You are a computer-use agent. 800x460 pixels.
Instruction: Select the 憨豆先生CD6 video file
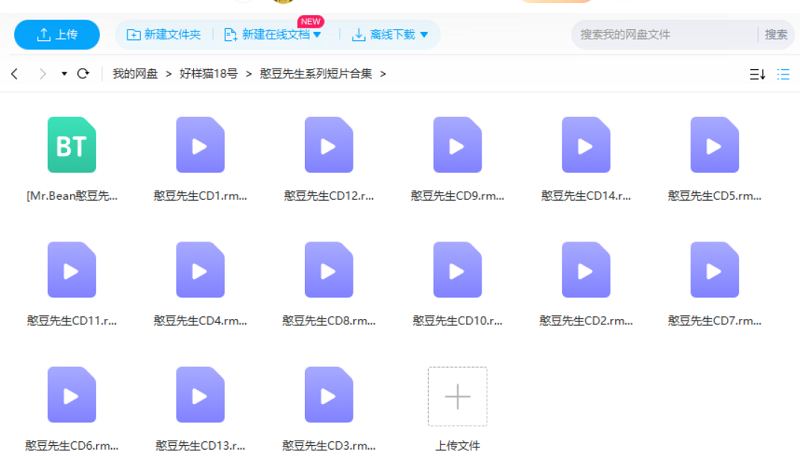click(71, 396)
